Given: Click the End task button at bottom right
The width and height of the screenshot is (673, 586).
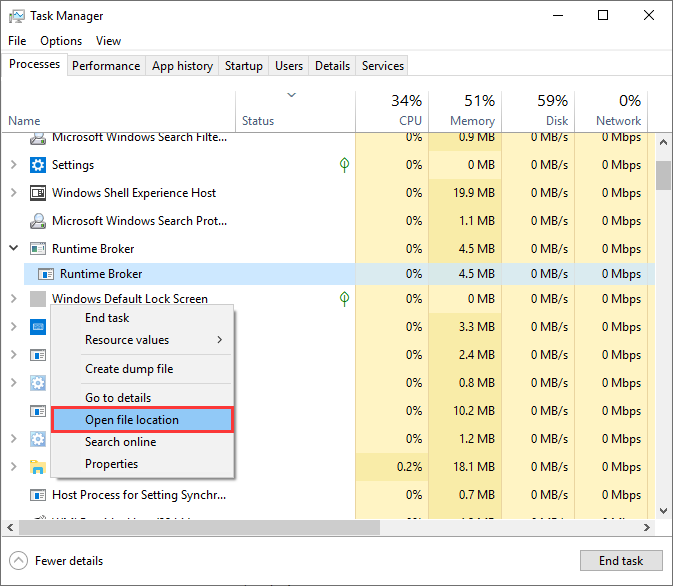Looking at the screenshot, I should coord(621,561).
